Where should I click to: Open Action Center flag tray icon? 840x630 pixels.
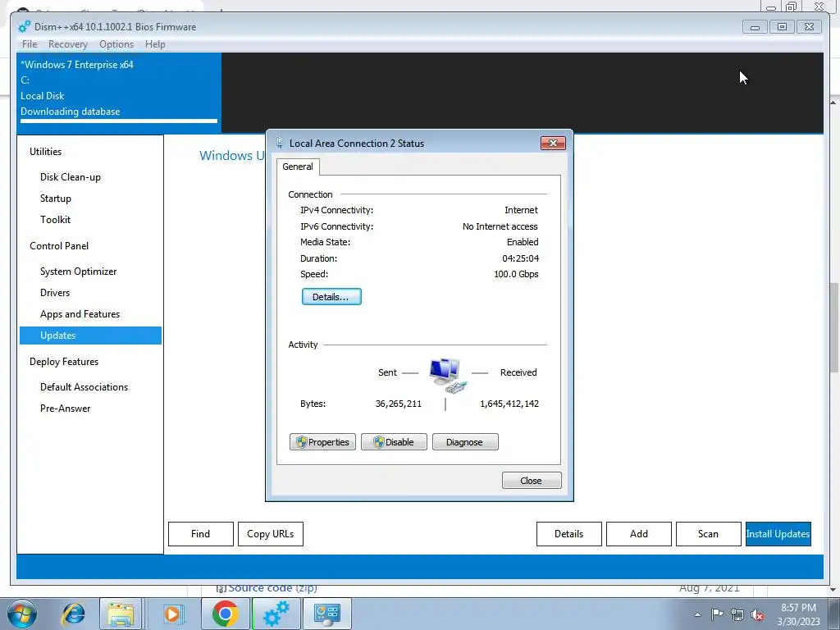[x=717, y=614]
